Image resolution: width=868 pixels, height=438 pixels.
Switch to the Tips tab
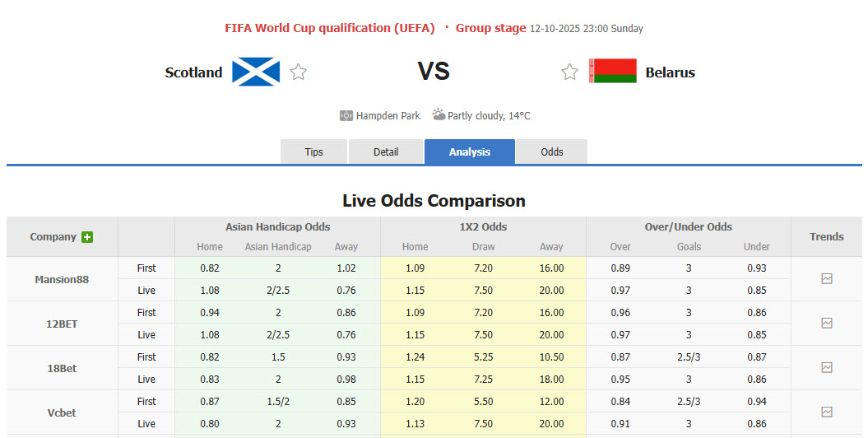point(314,152)
